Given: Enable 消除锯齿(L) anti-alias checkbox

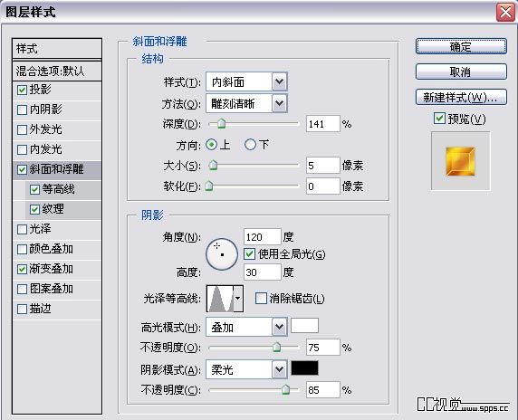Looking at the screenshot, I should point(261,299).
